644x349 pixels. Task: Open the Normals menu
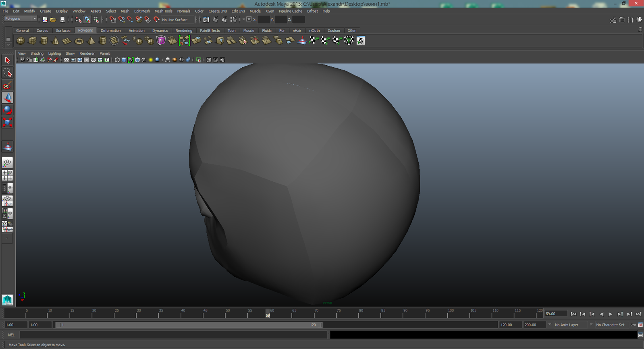pos(184,11)
